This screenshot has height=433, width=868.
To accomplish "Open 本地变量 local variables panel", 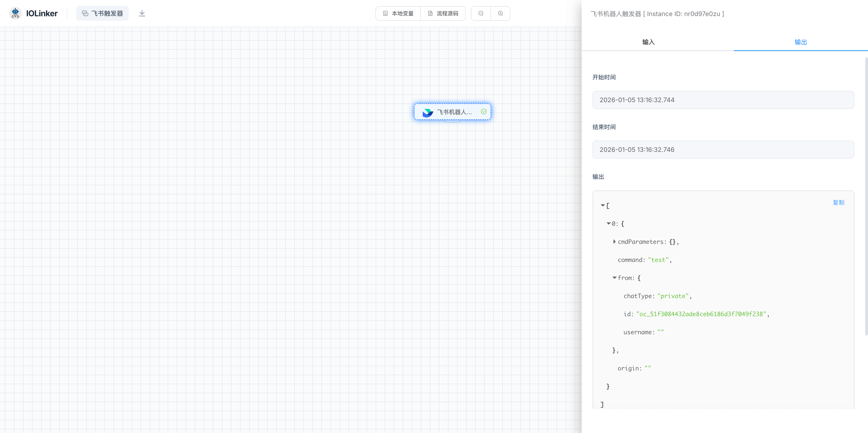I will [x=398, y=14].
